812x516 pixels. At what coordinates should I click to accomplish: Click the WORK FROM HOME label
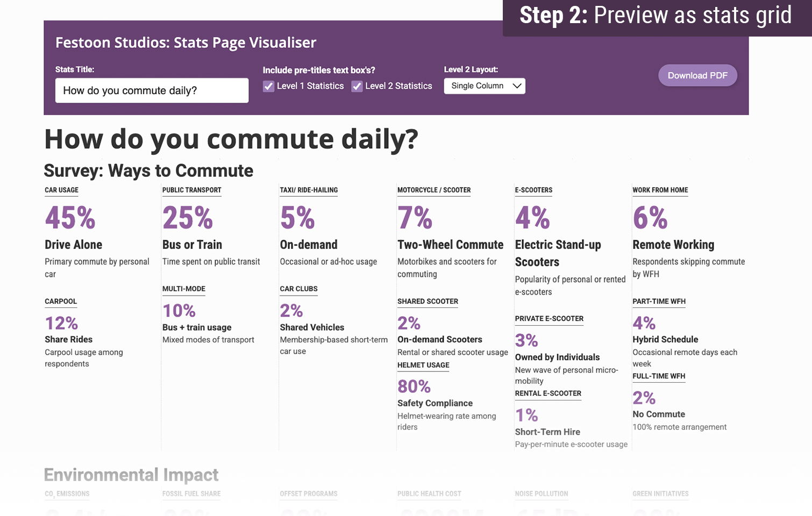click(660, 190)
